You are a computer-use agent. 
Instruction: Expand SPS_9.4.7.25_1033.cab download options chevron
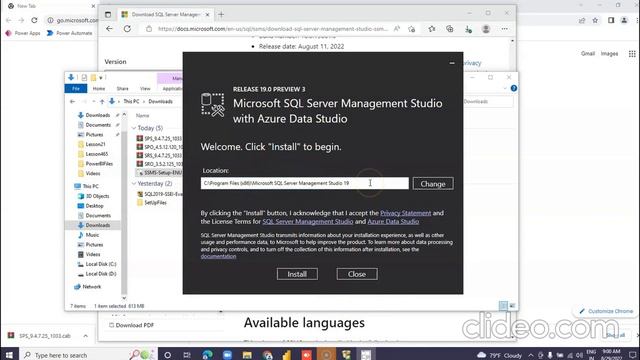click(85, 336)
